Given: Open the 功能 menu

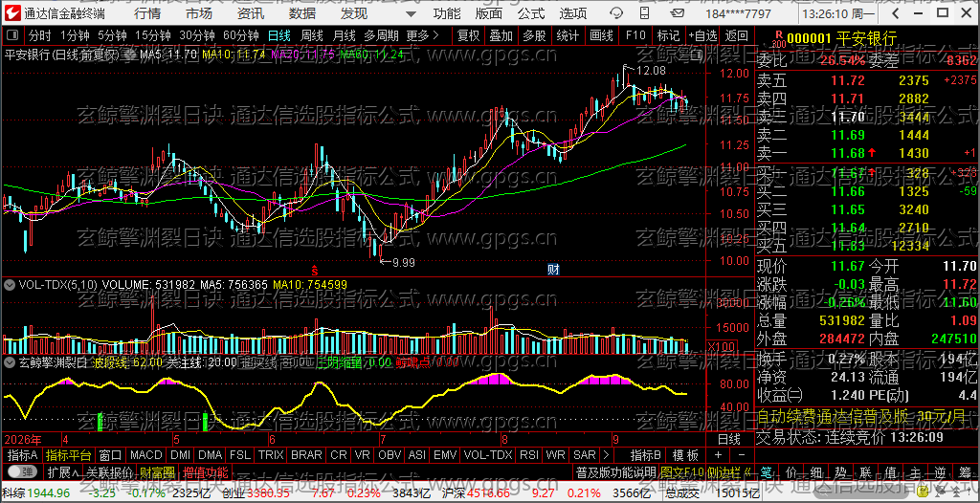Looking at the screenshot, I should click(447, 13).
